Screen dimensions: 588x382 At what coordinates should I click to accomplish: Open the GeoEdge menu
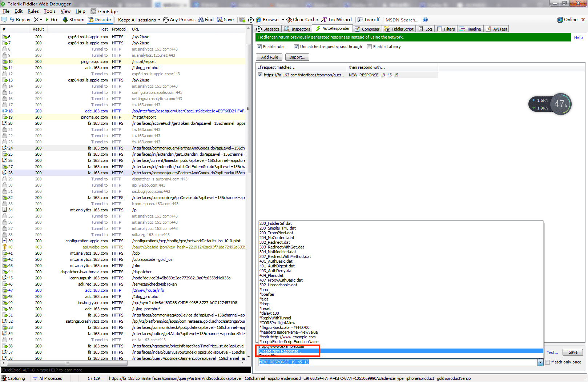104,11
